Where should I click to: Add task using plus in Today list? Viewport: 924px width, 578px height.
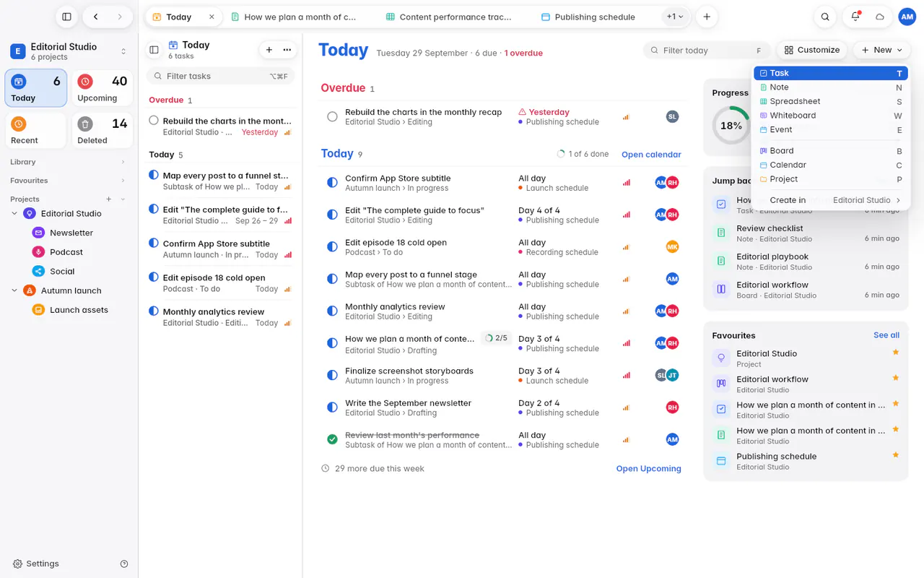[269, 50]
